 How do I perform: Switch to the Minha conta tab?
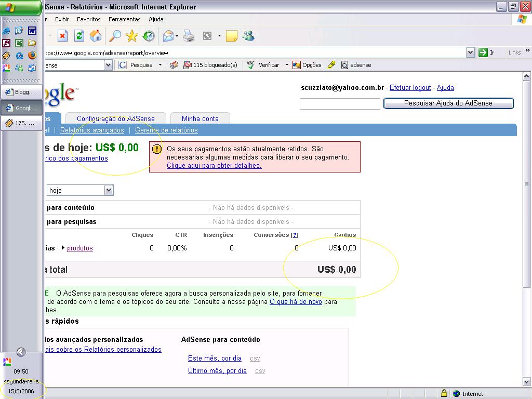[200, 118]
